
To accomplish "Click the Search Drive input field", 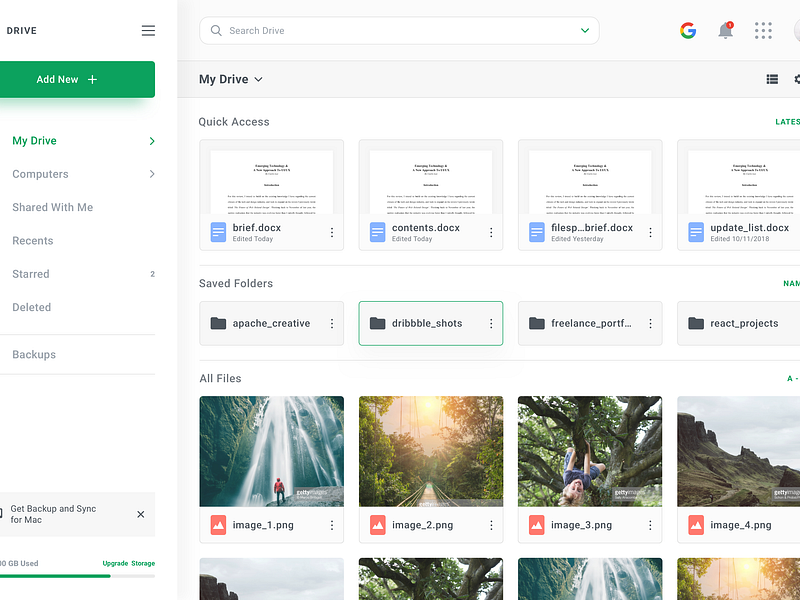I will pyautogui.click(x=380, y=30).
